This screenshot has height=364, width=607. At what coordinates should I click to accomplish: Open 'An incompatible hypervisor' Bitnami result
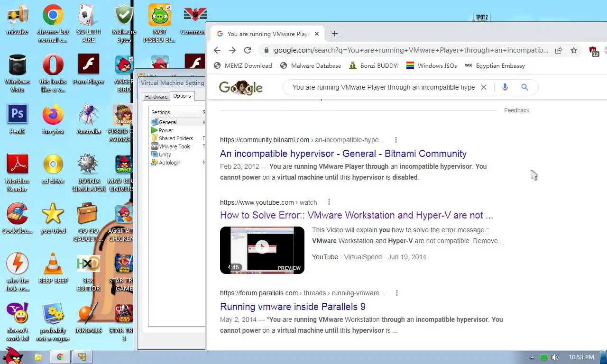(x=343, y=154)
